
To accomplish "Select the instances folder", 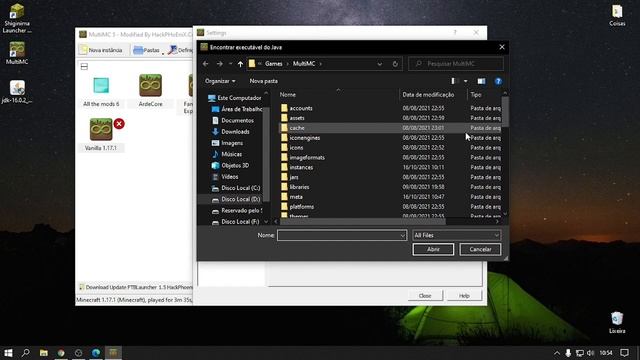I will click(x=390, y=167).
